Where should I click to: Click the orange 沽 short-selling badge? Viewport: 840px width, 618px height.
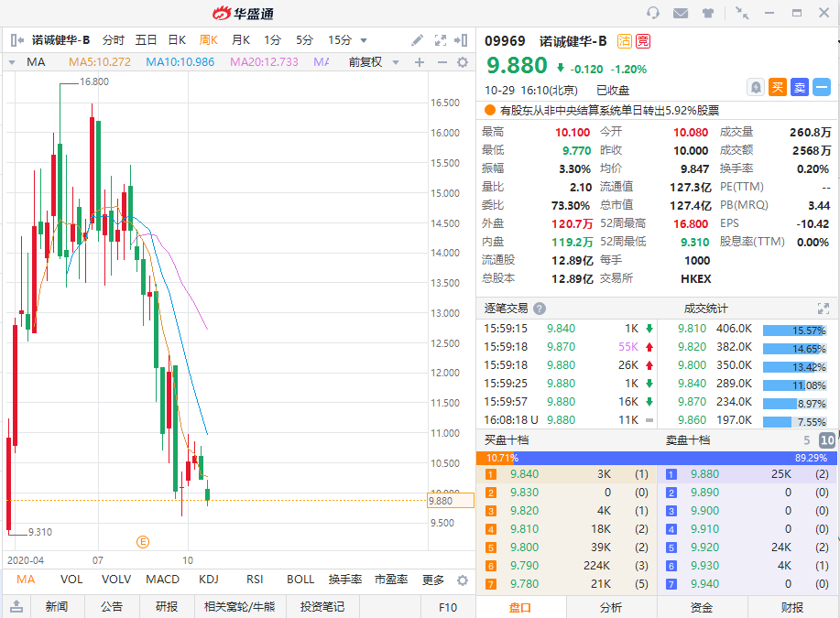[x=624, y=41]
